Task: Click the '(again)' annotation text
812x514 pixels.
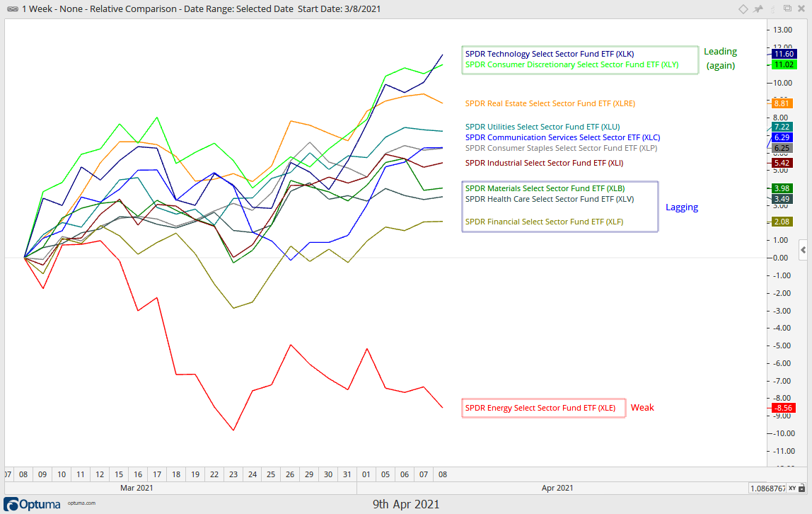Action: pyautogui.click(x=721, y=65)
